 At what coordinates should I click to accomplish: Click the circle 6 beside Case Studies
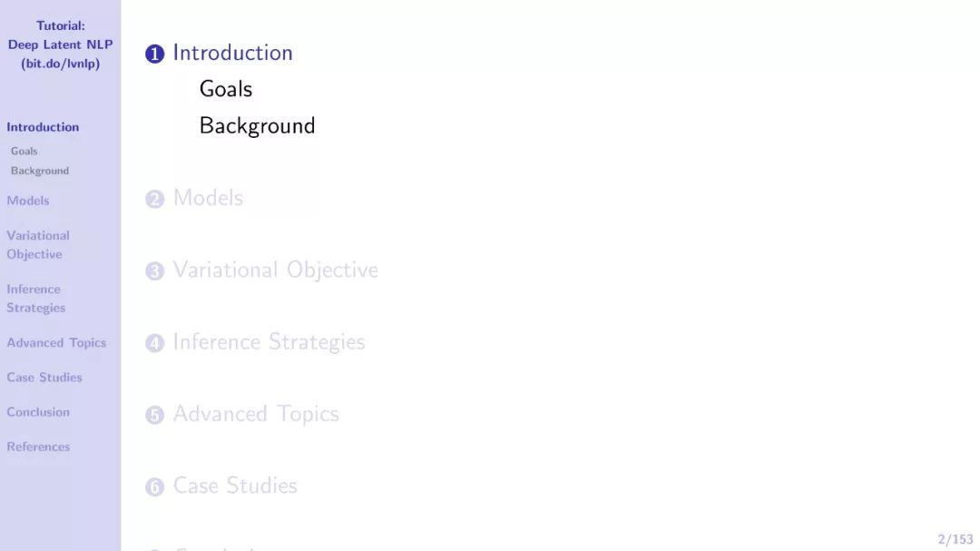[x=154, y=487]
